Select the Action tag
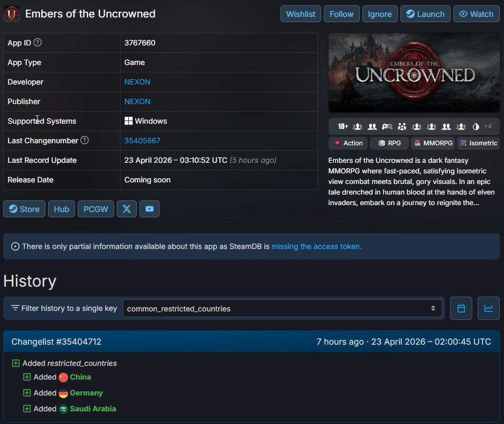Screen dimensions: 504x424 tap(348, 143)
